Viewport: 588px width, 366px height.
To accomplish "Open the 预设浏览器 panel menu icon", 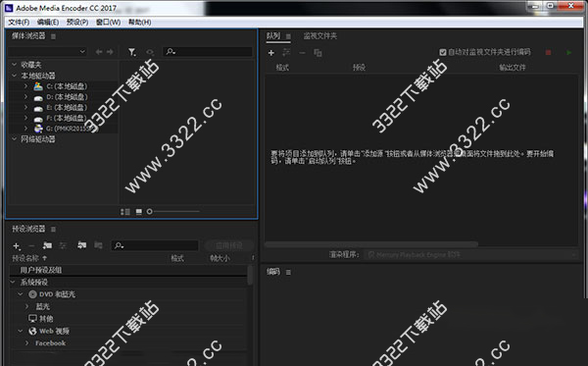I will pos(53,229).
